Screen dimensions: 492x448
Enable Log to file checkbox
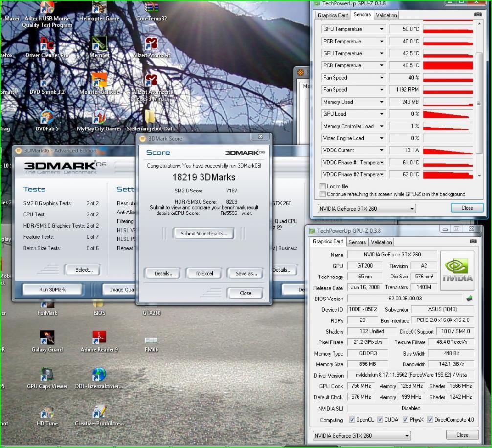[x=322, y=186]
